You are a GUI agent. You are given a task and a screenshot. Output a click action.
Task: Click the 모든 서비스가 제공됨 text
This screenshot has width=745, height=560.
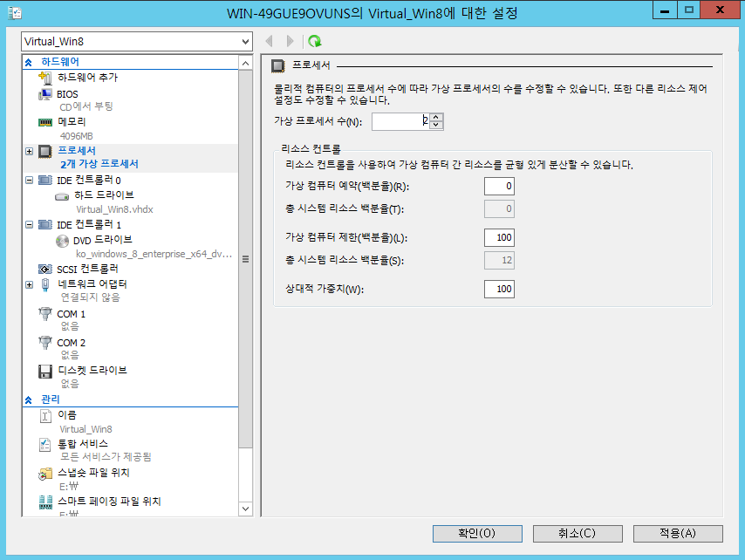tap(106, 457)
